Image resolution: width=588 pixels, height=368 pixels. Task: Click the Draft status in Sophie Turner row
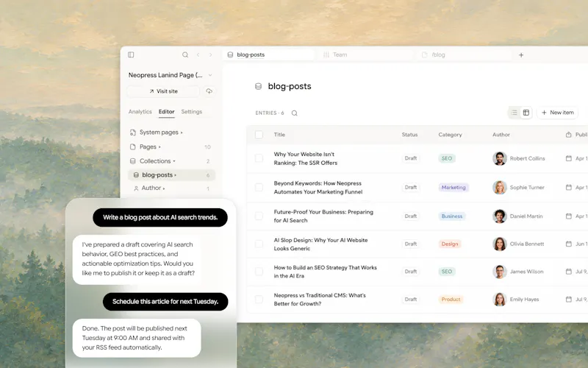point(411,188)
